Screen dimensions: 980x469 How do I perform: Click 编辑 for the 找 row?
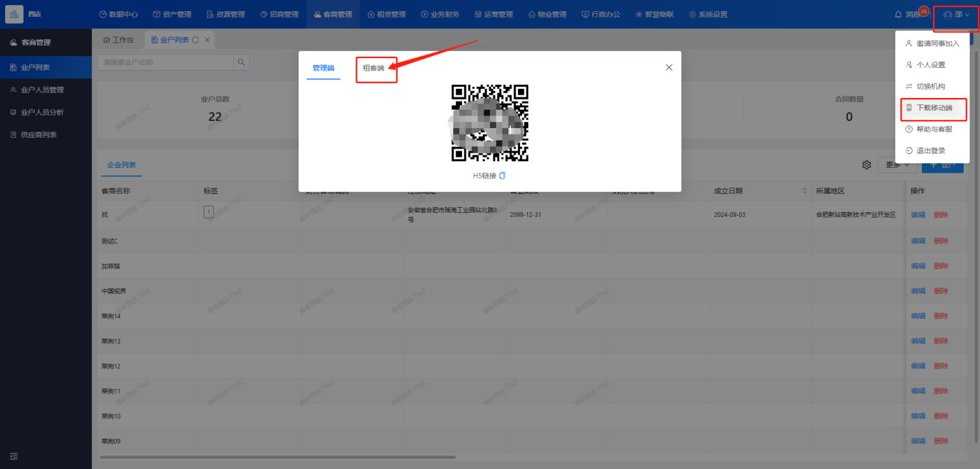click(918, 215)
